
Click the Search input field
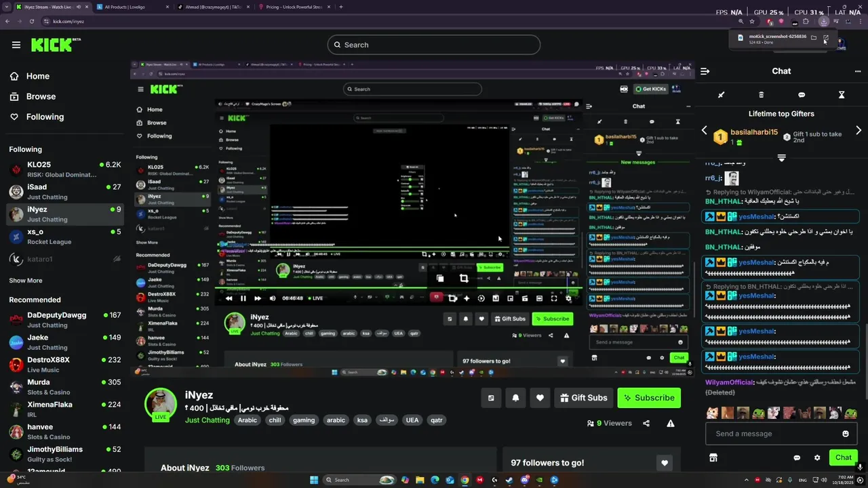pos(434,45)
